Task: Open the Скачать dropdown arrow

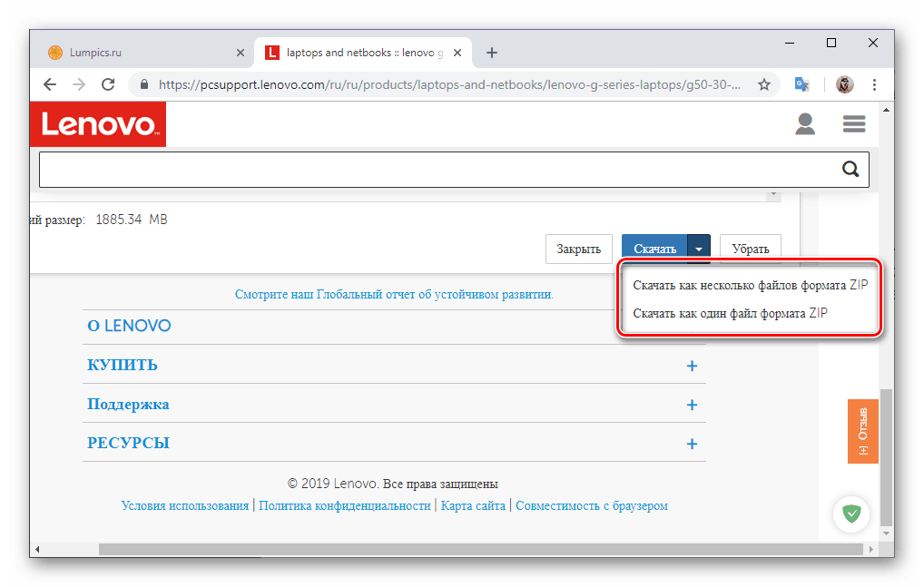Action: tap(699, 249)
